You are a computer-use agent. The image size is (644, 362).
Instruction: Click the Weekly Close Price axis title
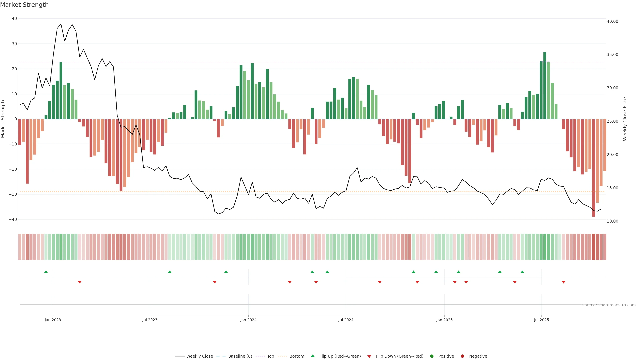click(x=625, y=119)
